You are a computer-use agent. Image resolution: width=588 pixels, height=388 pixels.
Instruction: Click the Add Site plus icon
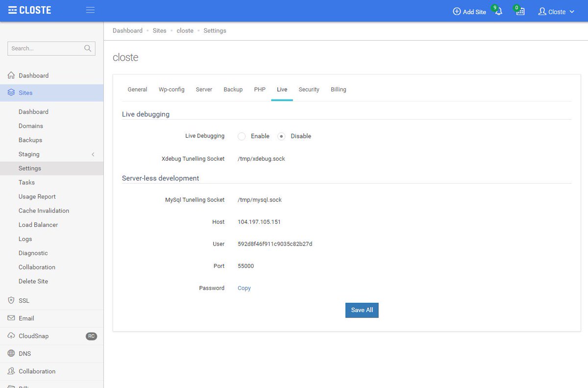[457, 12]
